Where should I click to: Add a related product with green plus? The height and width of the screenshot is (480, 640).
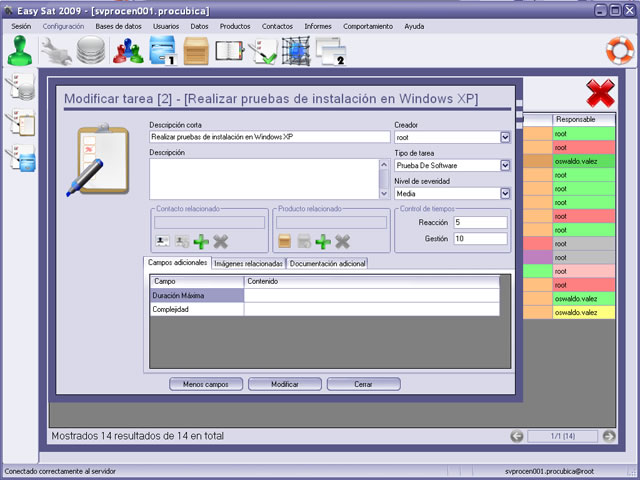(x=323, y=242)
